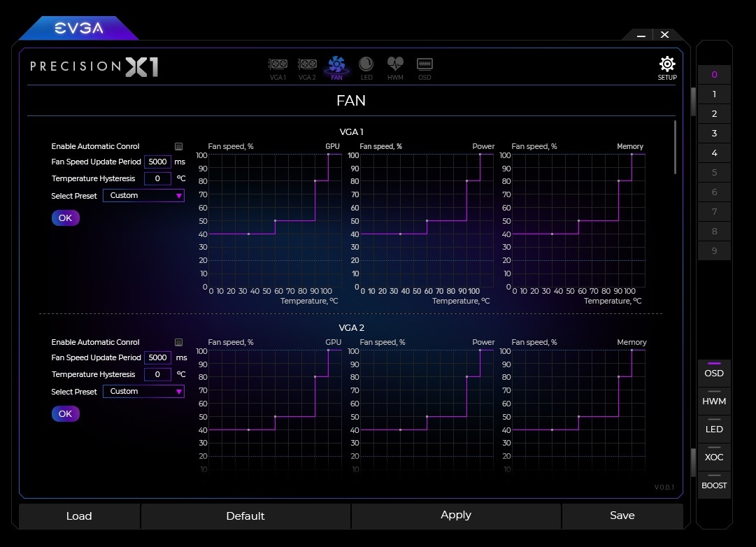The width and height of the screenshot is (756, 547).
Task: Click the 'VGA 1' section heading
Action: pos(352,132)
